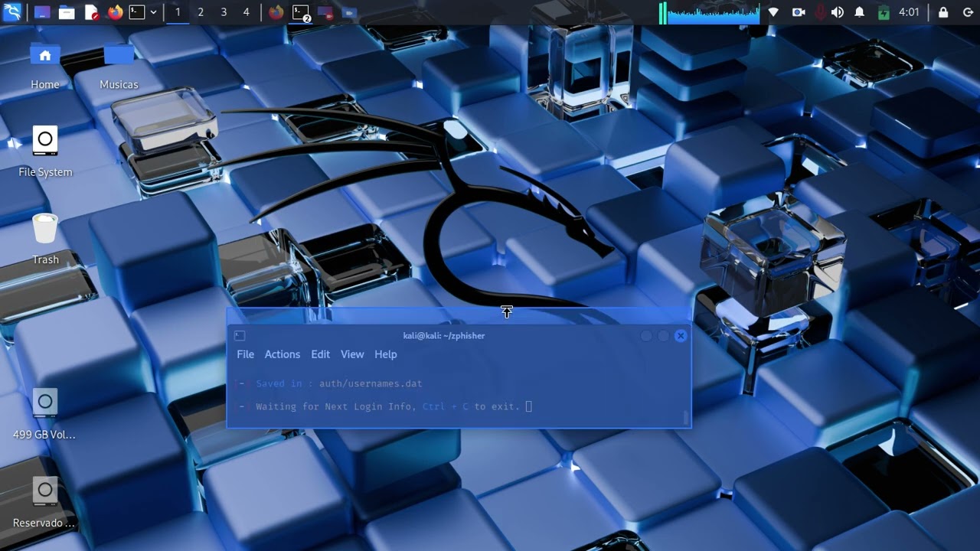Open the battery power manager icon
The height and width of the screenshot is (551, 980).
pos(884,12)
